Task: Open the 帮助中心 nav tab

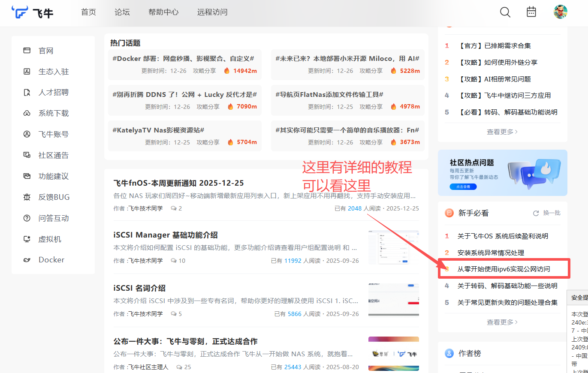Action: click(163, 12)
